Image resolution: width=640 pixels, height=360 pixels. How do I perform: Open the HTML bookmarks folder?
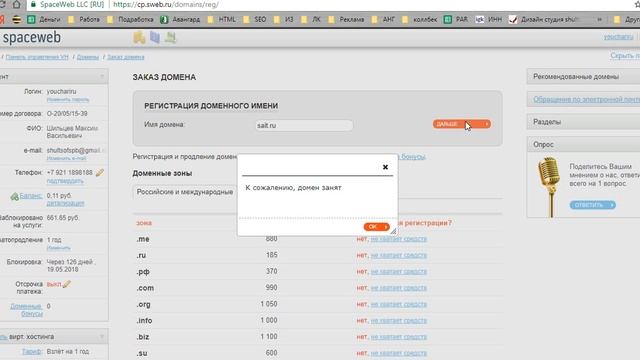(222, 19)
